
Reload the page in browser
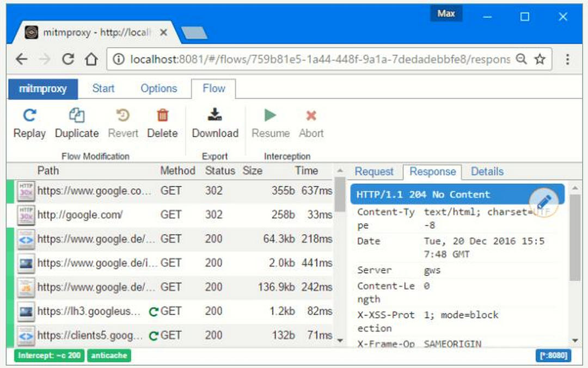(68, 59)
